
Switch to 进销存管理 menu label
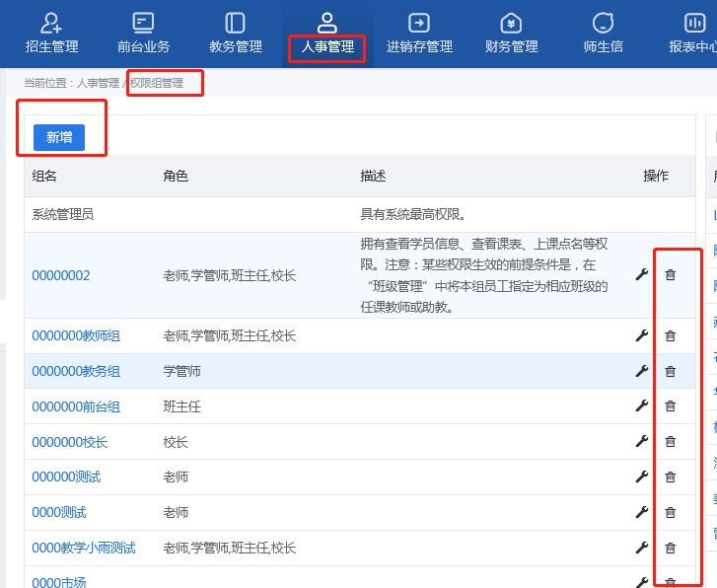pos(420,46)
